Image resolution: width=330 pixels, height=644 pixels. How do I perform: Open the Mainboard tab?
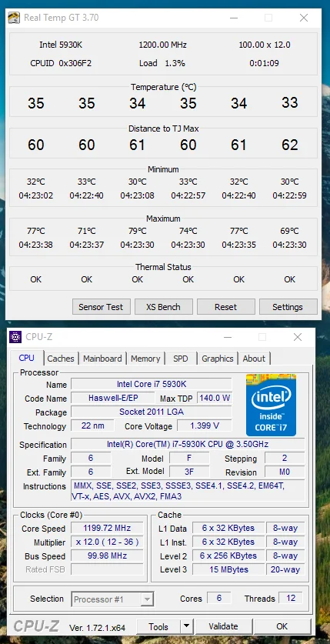click(102, 359)
